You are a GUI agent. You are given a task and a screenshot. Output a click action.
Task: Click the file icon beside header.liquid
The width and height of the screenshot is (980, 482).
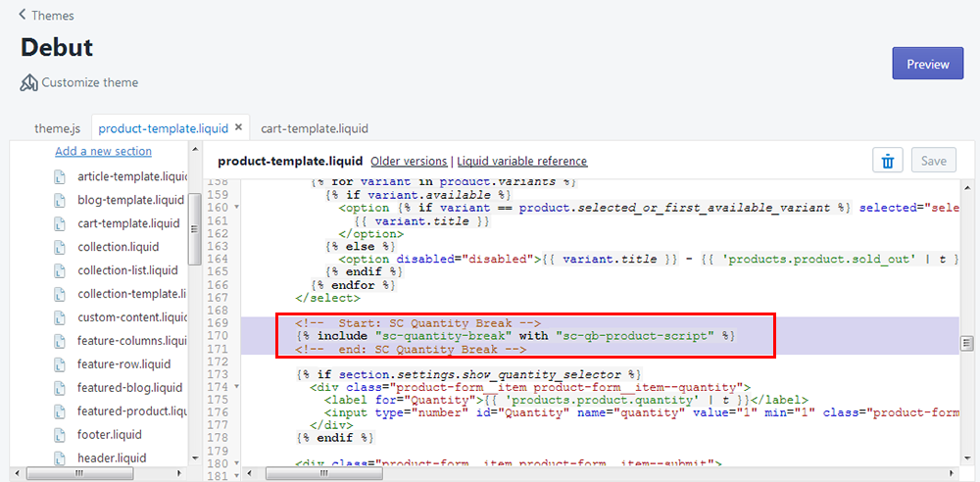60,458
